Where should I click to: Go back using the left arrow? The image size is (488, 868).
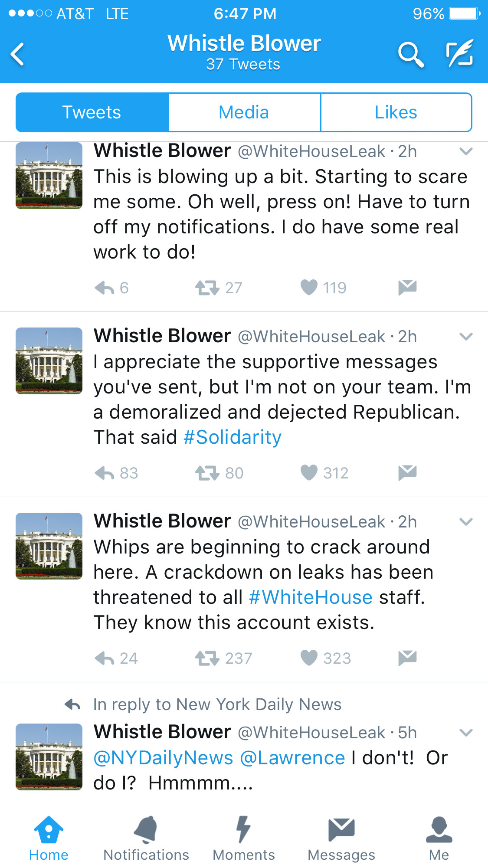pyautogui.click(x=17, y=54)
